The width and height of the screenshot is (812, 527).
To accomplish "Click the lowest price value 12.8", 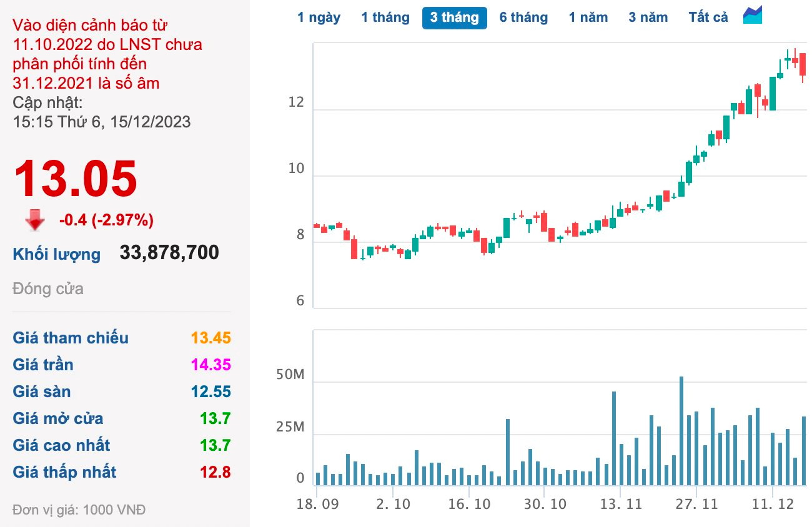I will tap(215, 472).
